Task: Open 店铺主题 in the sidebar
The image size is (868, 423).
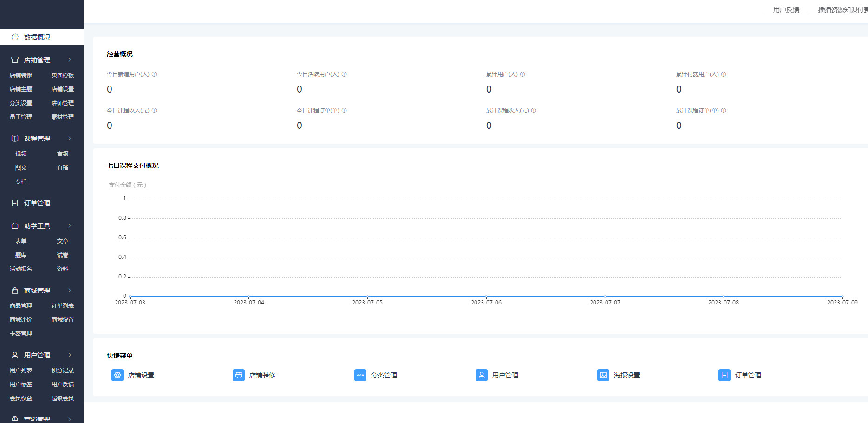Action: pos(21,89)
